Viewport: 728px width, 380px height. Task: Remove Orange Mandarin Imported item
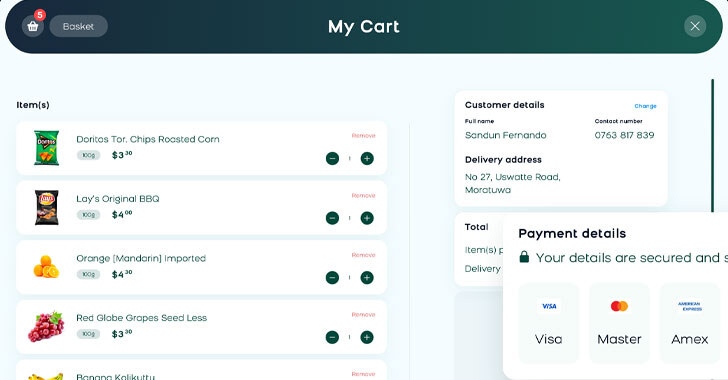click(364, 255)
